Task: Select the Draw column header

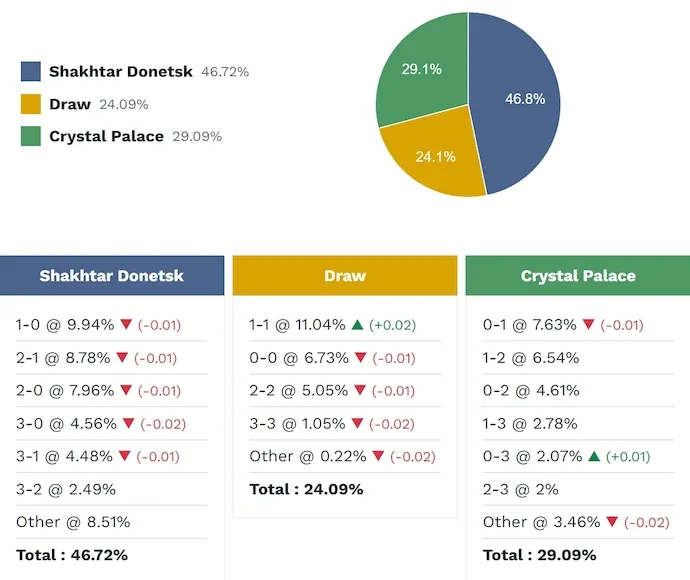Action: (345, 276)
